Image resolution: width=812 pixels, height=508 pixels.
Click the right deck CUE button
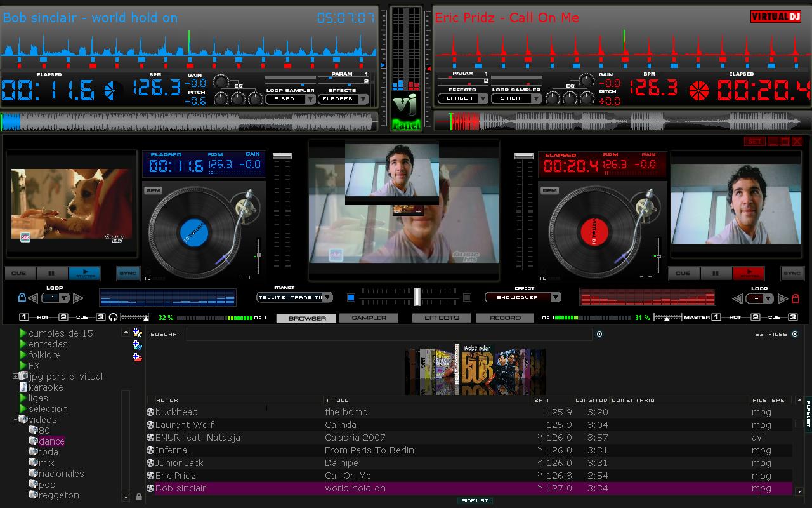(683, 274)
